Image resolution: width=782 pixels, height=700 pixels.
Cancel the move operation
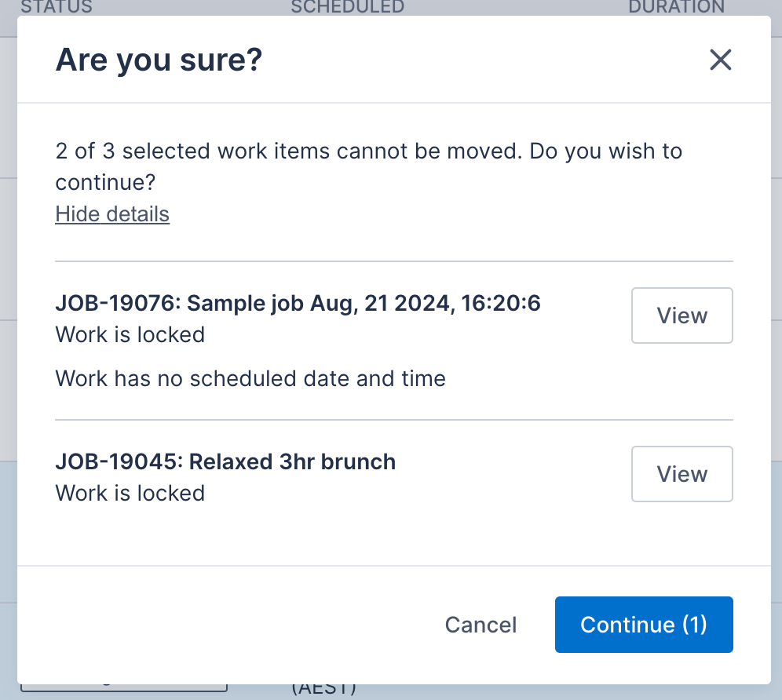click(481, 625)
